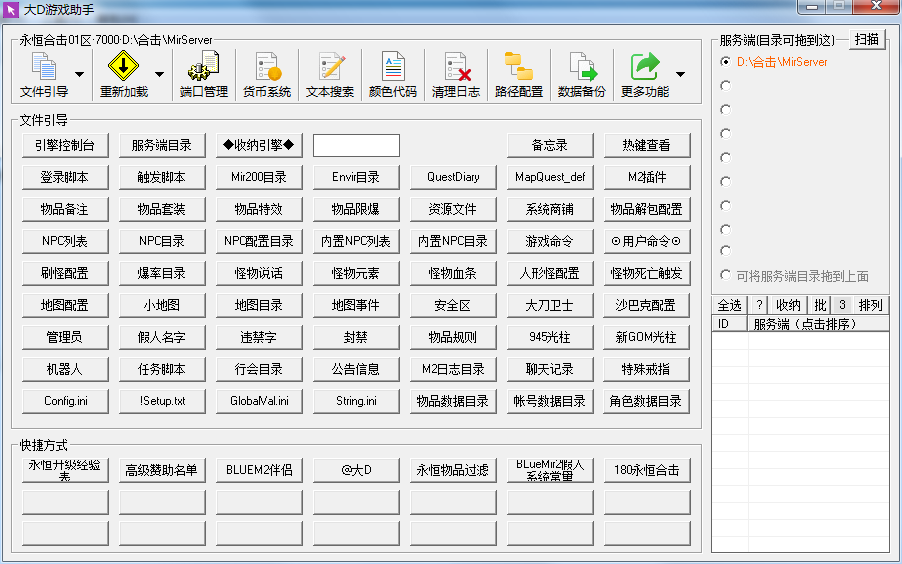Click the 重新加载 reload icon
Viewport: 902px width, 564px height.
[x=124, y=74]
